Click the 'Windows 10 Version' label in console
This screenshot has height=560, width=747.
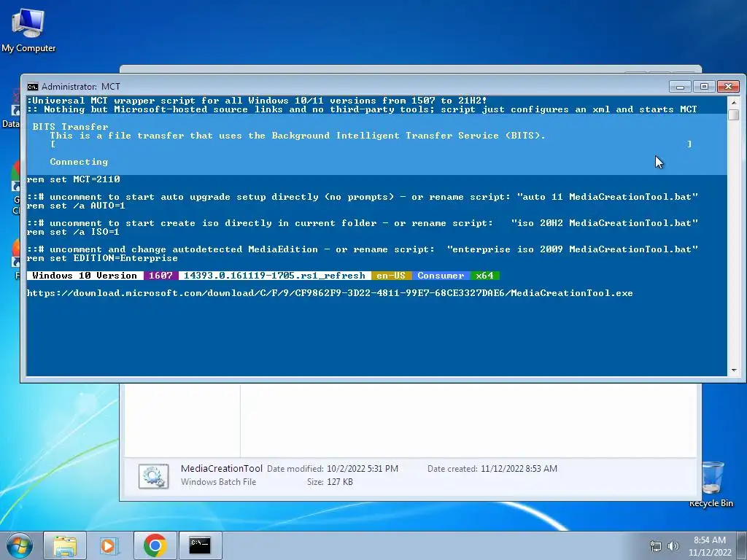(85, 276)
